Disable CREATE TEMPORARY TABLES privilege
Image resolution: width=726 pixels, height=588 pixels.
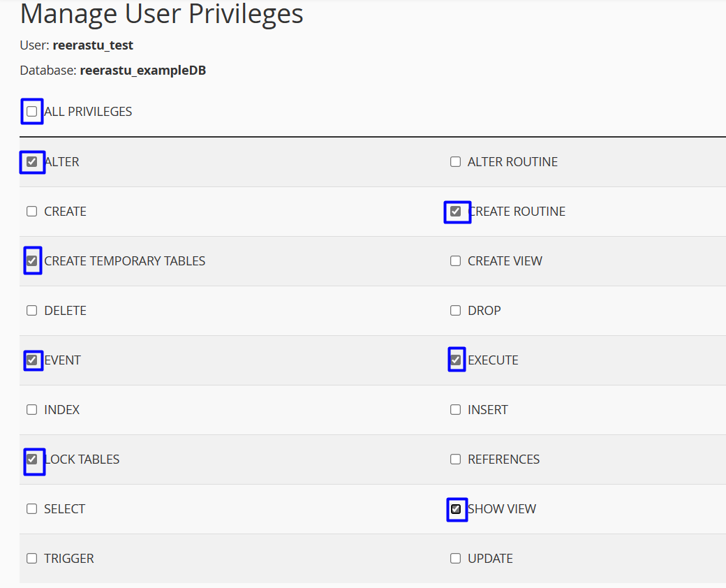pyautogui.click(x=32, y=261)
